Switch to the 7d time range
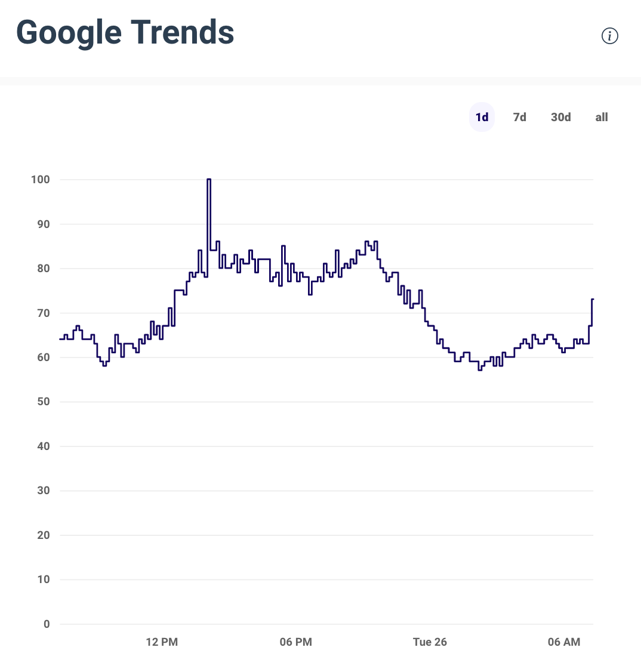 (519, 117)
